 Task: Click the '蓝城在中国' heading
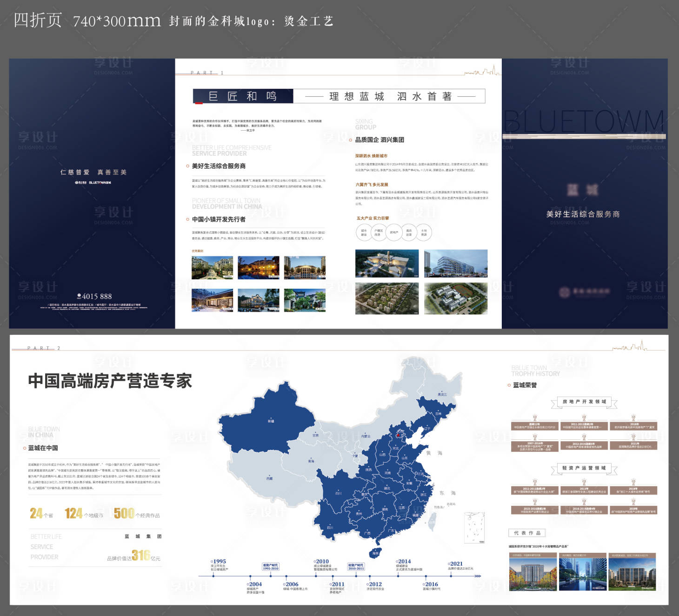point(43,448)
